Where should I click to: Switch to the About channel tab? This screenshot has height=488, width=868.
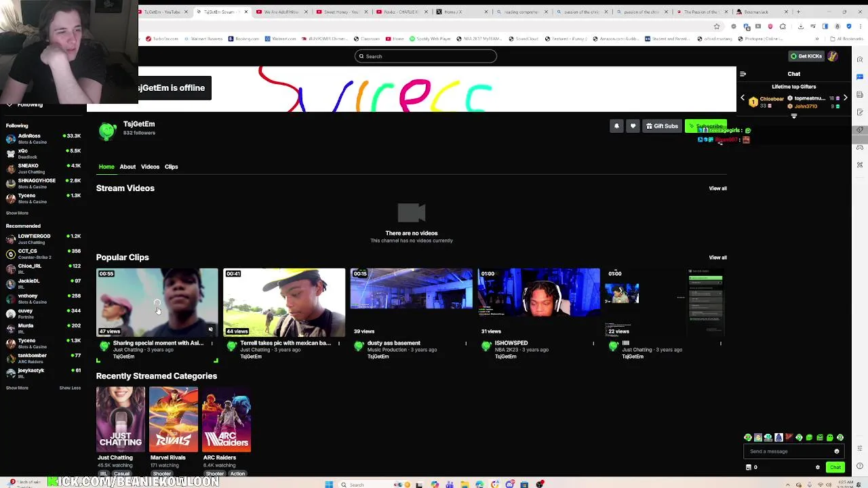pyautogui.click(x=127, y=167)
